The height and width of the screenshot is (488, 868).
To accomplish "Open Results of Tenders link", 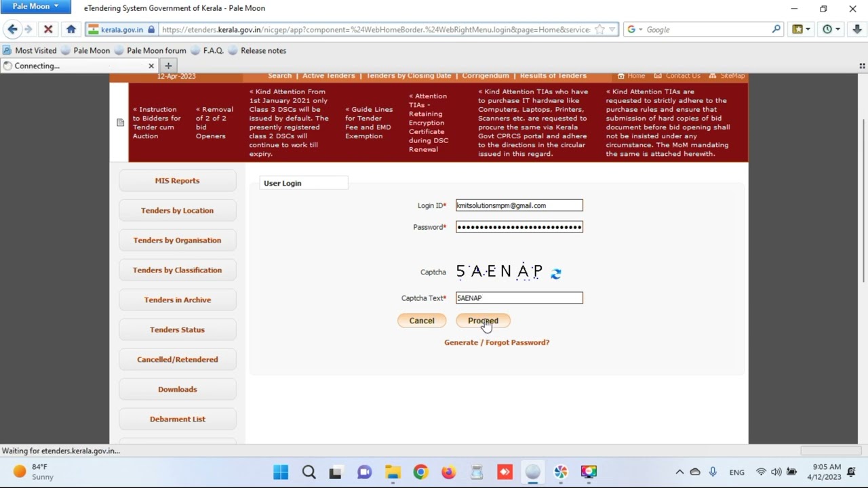I will coord(553,76).
